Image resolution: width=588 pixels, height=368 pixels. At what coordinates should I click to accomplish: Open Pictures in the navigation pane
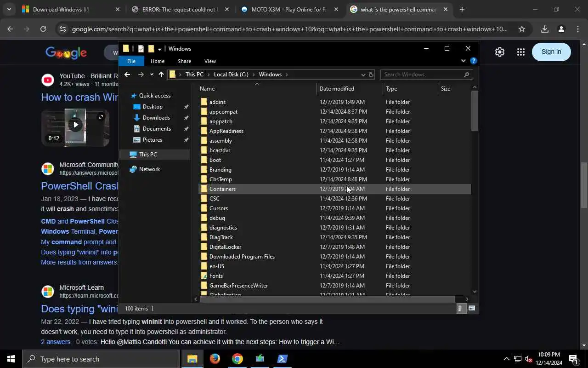tap(152, 140)
